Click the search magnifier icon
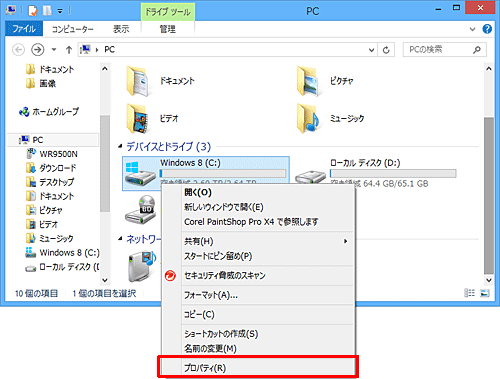This screenshot has width=500, height=379. pos(477,50)
